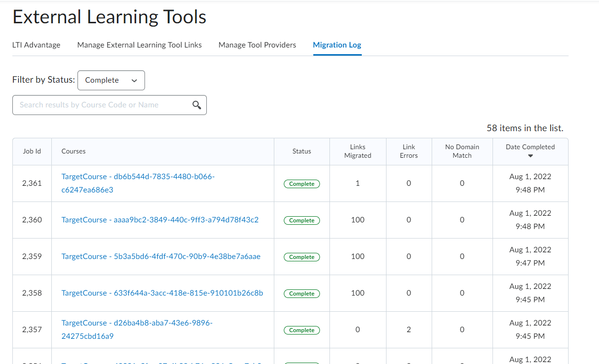The height and width of the screenshot is (364, 599).
Task: Click the Complete status badge for job 2,358
Action: pyautogui.click(x=302, y=294)
